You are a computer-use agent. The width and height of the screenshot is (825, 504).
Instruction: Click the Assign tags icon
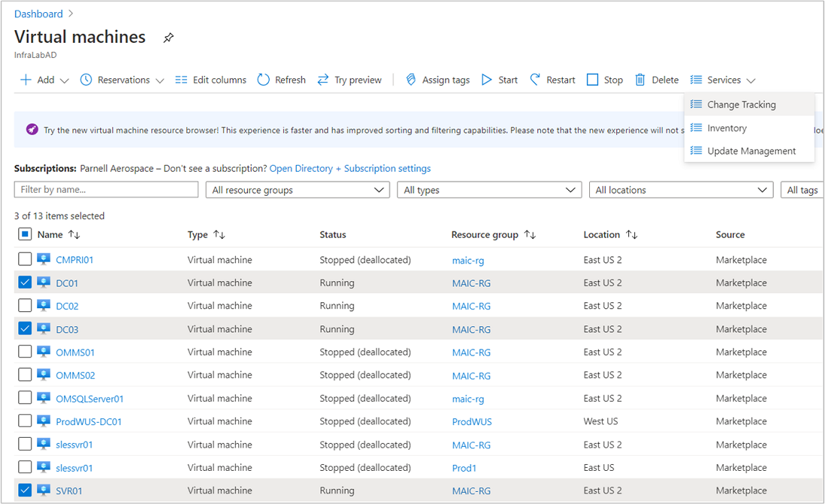tap(411, 80)
